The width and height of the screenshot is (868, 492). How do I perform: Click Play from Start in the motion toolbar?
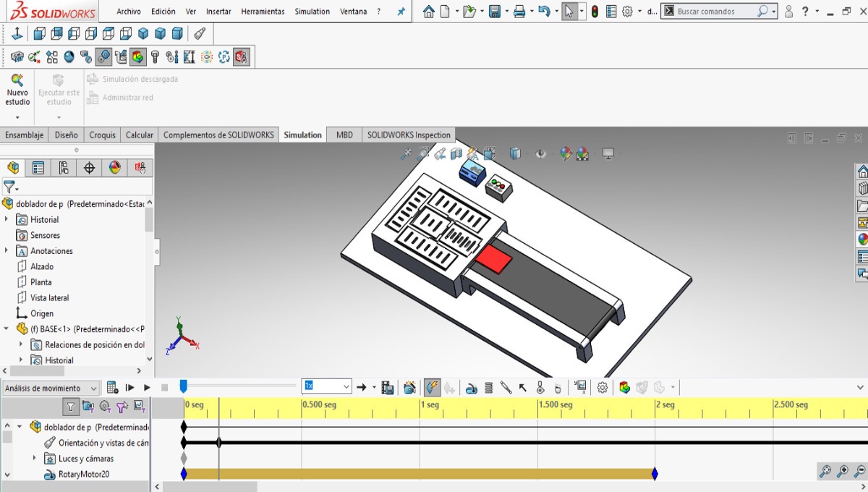tap(130, 388)
